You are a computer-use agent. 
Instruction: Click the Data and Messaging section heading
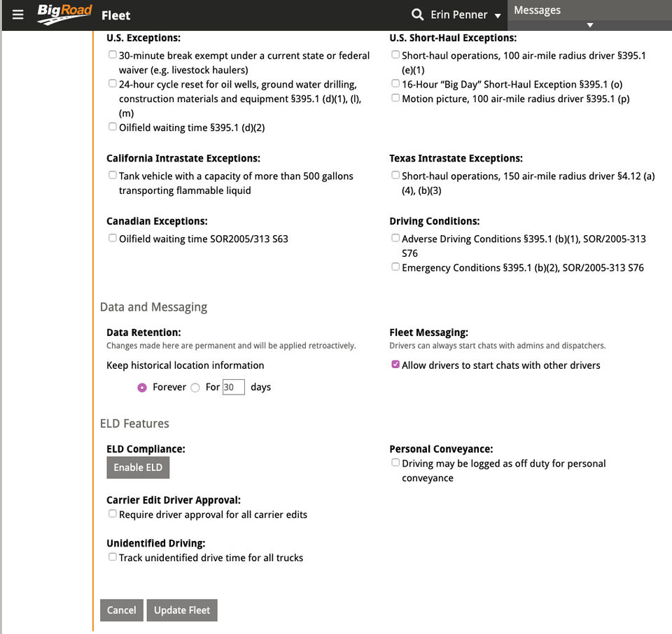point(153,307)
